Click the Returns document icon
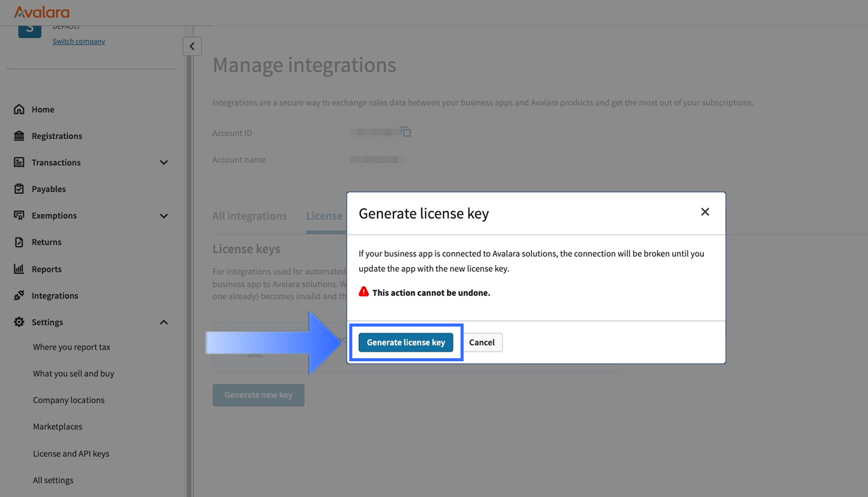 [x=19, y=242]
